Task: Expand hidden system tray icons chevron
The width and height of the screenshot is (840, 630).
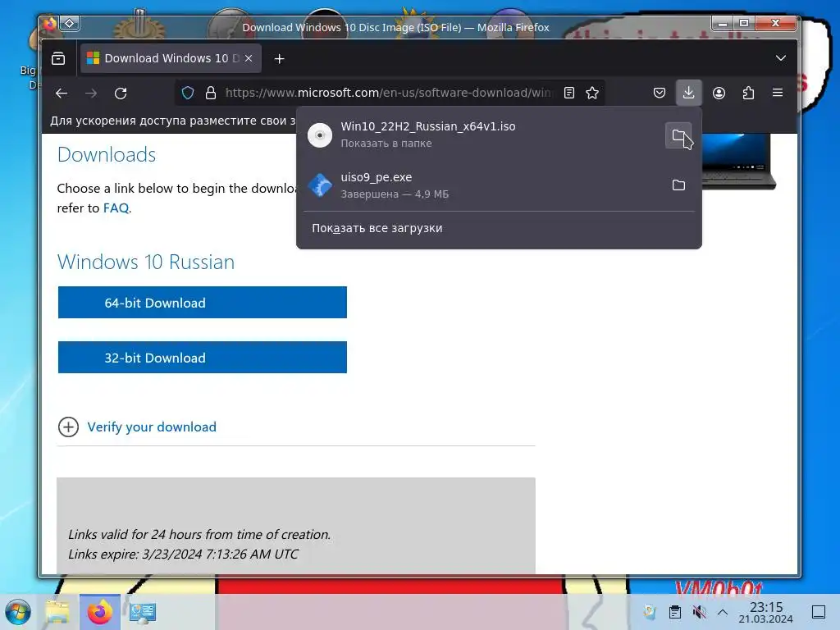Action: [722, 612]
